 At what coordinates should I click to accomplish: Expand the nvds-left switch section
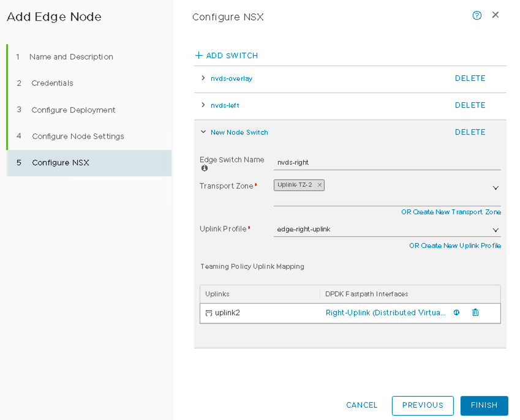click(203, 105)
